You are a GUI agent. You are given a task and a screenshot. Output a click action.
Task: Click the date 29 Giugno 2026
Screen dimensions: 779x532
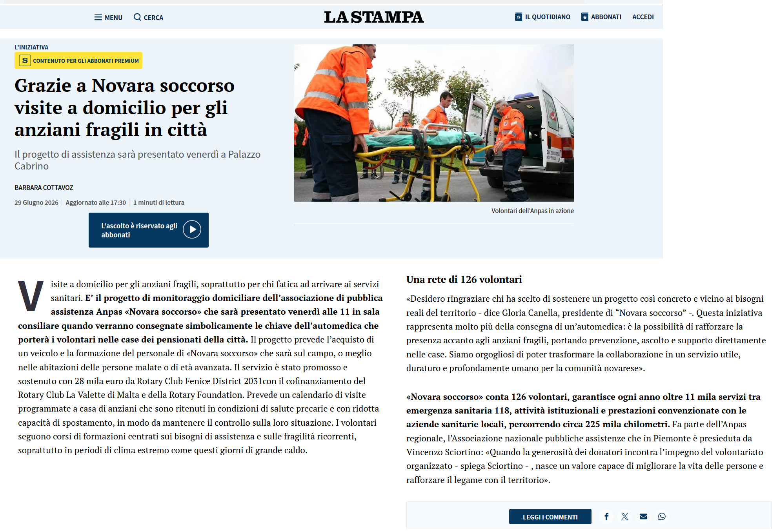coord(36,202)
